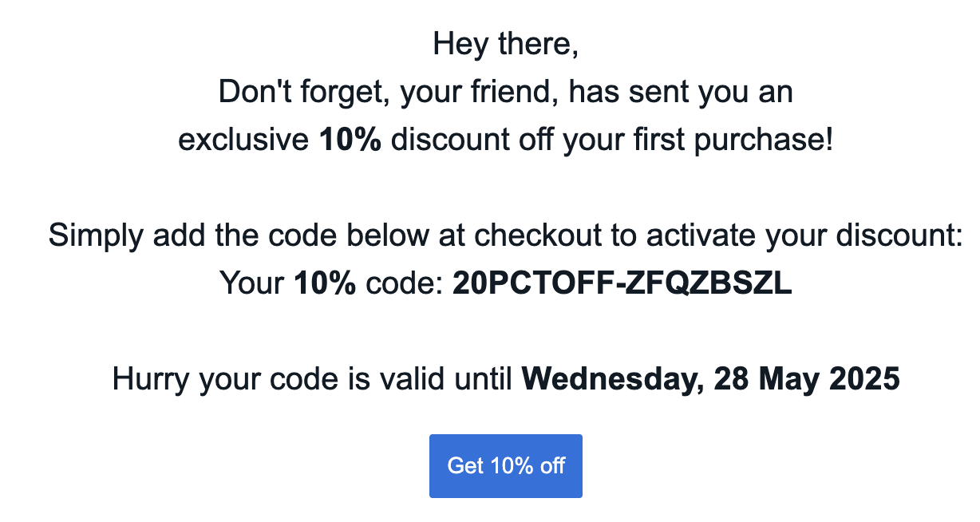Click the phrase your code is valid until

(x=356, y=379)
